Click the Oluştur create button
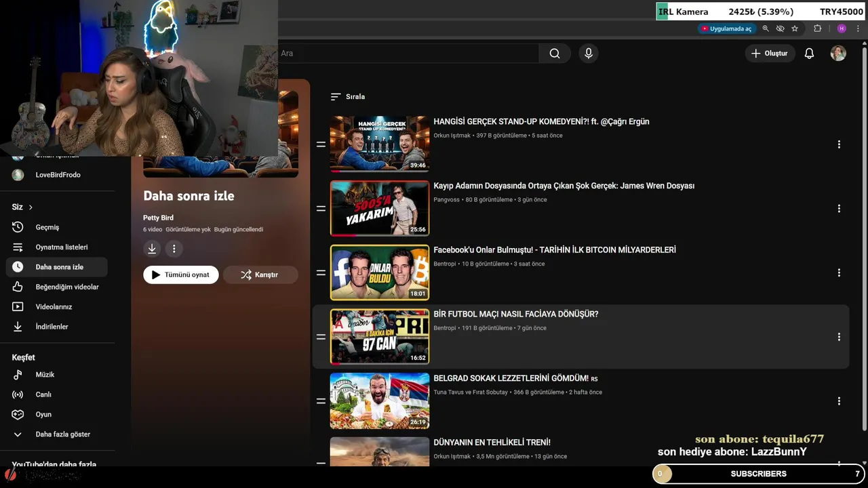Screen dimensions: 868x488 coord(770,54)
